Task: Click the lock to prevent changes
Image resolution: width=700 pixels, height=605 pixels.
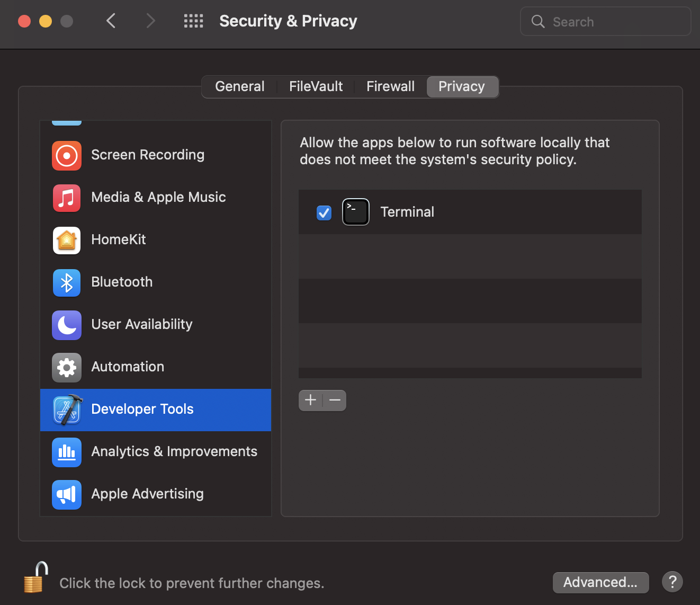Action: tap(36, 577)
